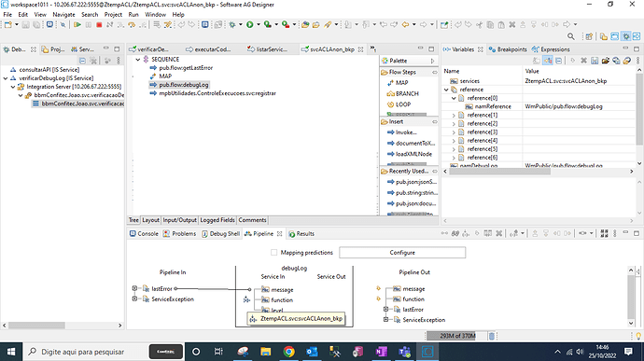Click the red Terminate debug button
Viewport: 644px width, 361px height.
pyautogui.click(x=99, y=24)
